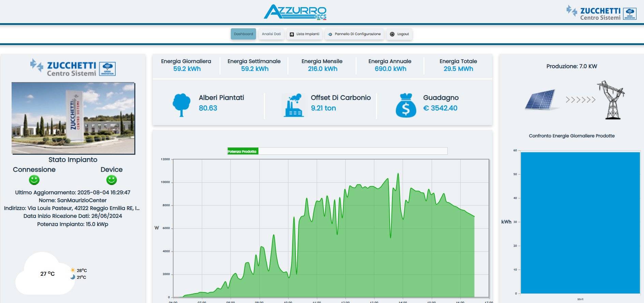Click the blue tree Alberi Piantati icon
Image resolution: width=644 pixels, height=303 pixels.
[x=181, y=105]
